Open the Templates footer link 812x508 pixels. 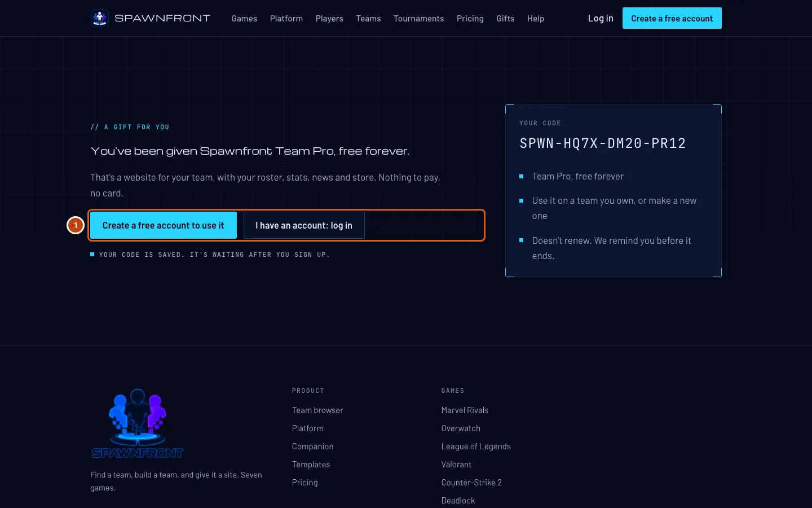(x=311, y=465)
